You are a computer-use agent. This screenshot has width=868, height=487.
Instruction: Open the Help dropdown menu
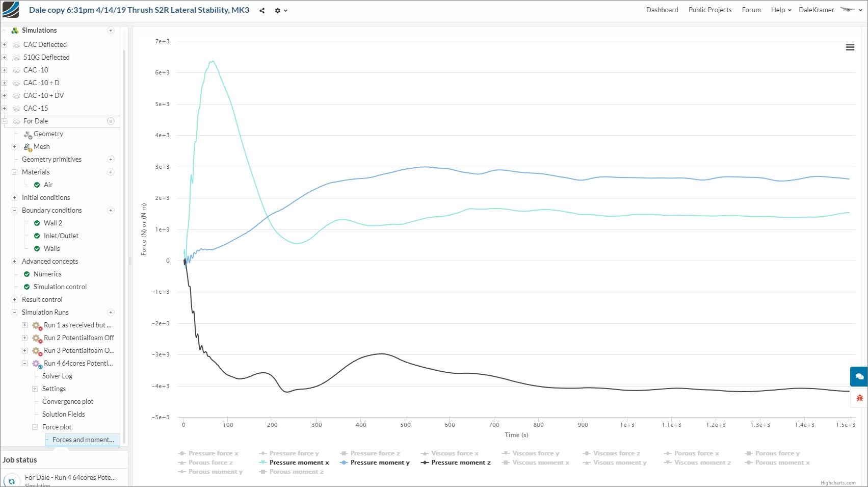tap(781, 10)
